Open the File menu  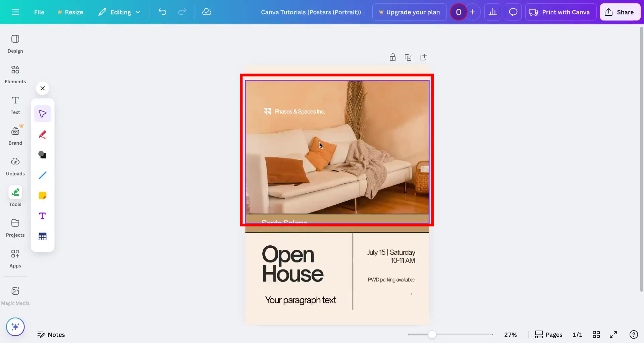tap(39, 12)
